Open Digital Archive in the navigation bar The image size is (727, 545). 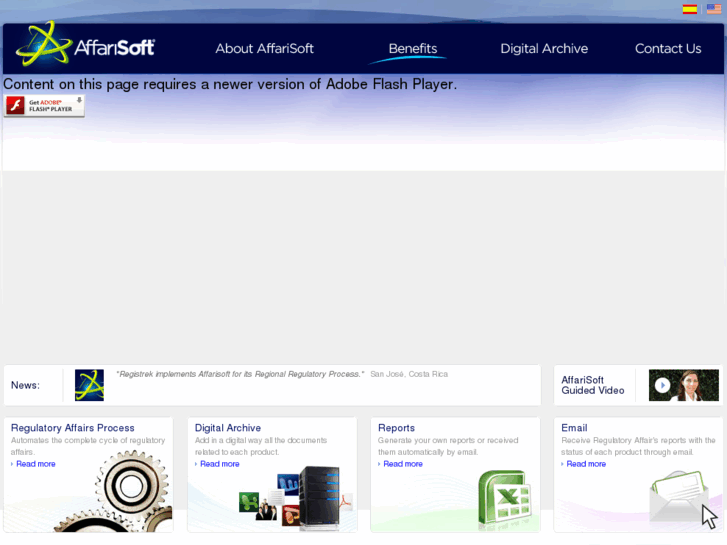(x=544, y=48)
